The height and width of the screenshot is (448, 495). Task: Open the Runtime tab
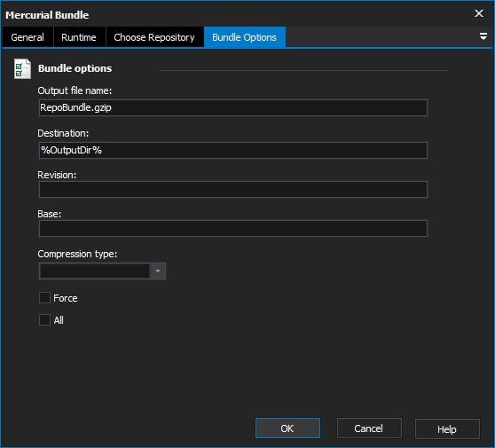point(79,37)
